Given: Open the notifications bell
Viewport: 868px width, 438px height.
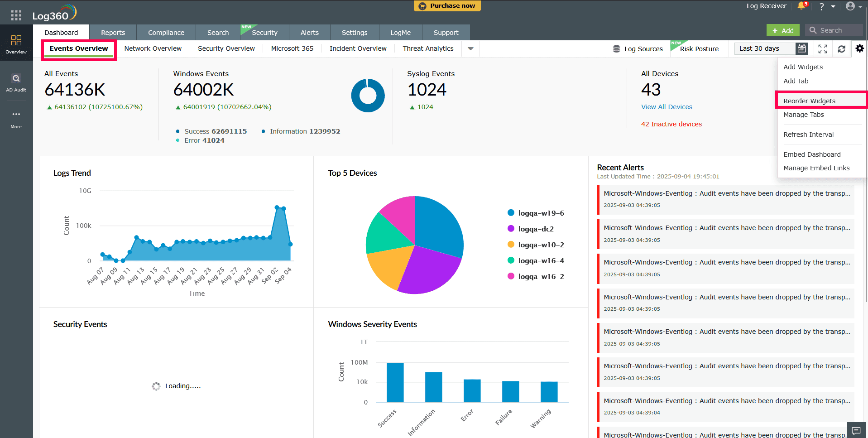Looking at the screenshot, I should (801, 6).
